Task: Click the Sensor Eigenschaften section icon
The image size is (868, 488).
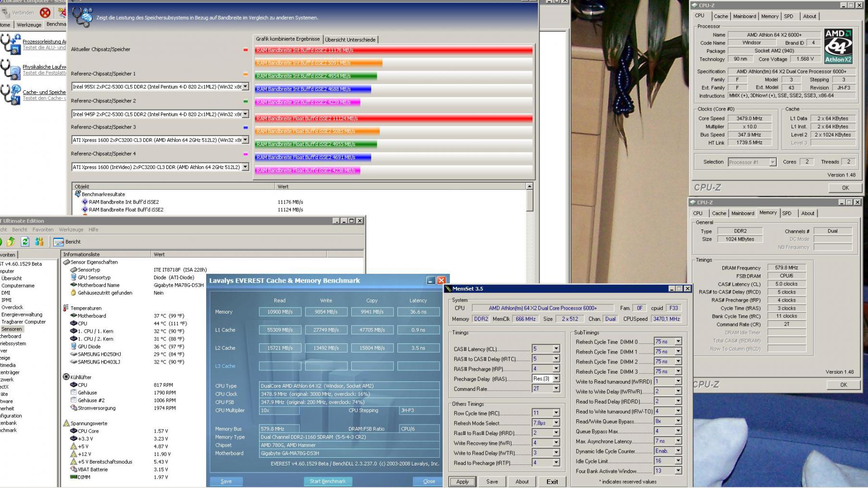Action: coord(66,262)
